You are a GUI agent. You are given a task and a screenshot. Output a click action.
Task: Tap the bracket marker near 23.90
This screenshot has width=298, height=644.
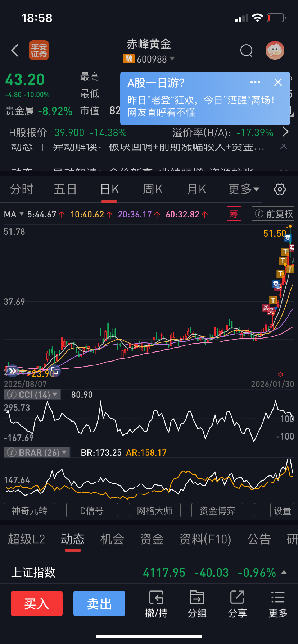(55, 371)
